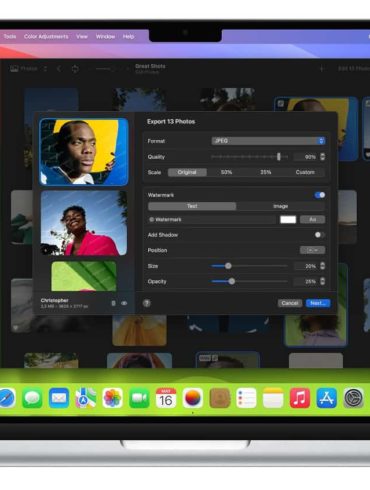Screen dimensions: 370x490
Task: Open the Photos app in Dock
Action: (x=112, y=398)
